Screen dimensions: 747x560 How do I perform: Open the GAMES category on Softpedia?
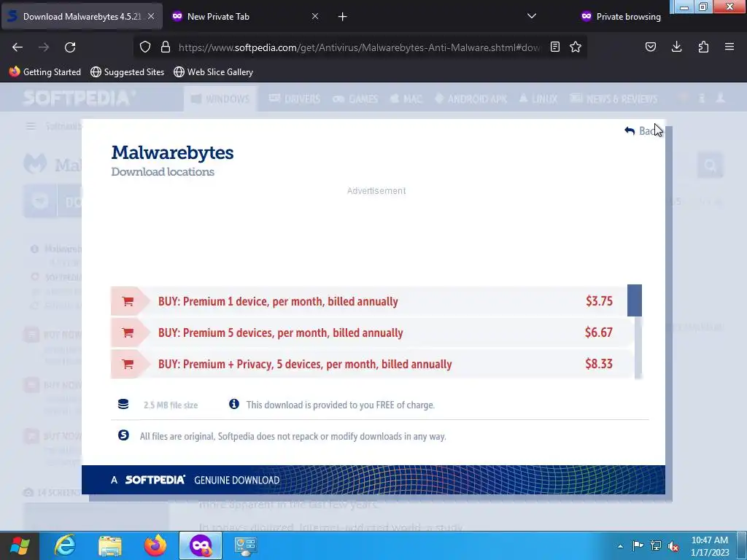click(355, 99)
